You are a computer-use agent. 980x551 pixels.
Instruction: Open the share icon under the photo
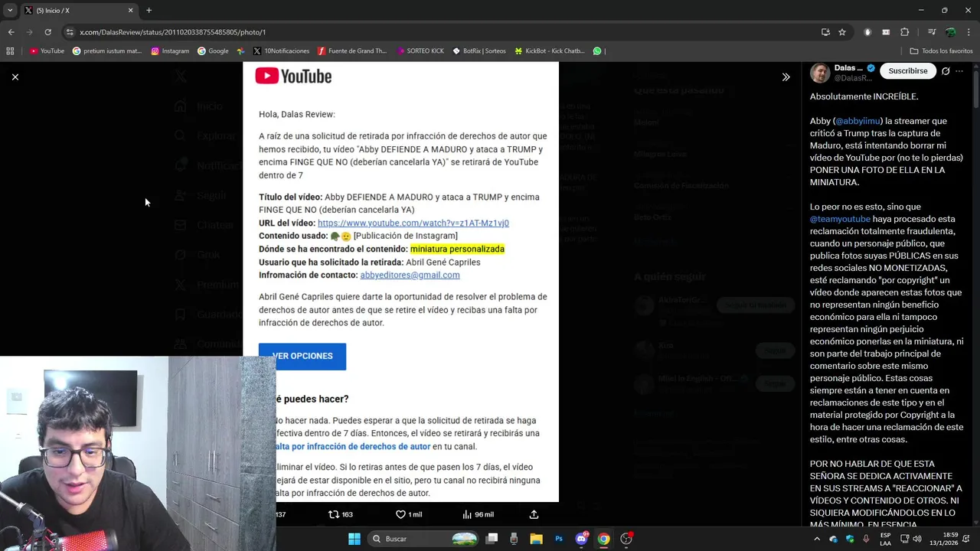534,514
